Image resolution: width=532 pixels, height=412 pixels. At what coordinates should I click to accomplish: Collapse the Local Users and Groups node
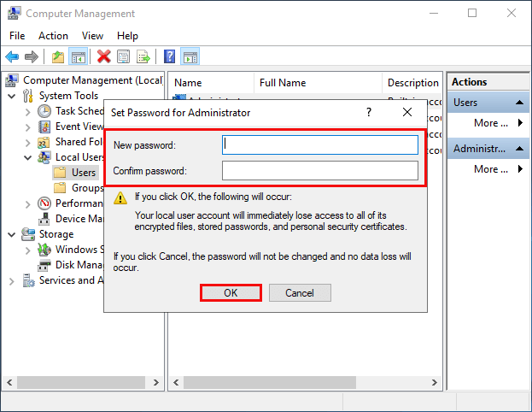coord(28,157)
